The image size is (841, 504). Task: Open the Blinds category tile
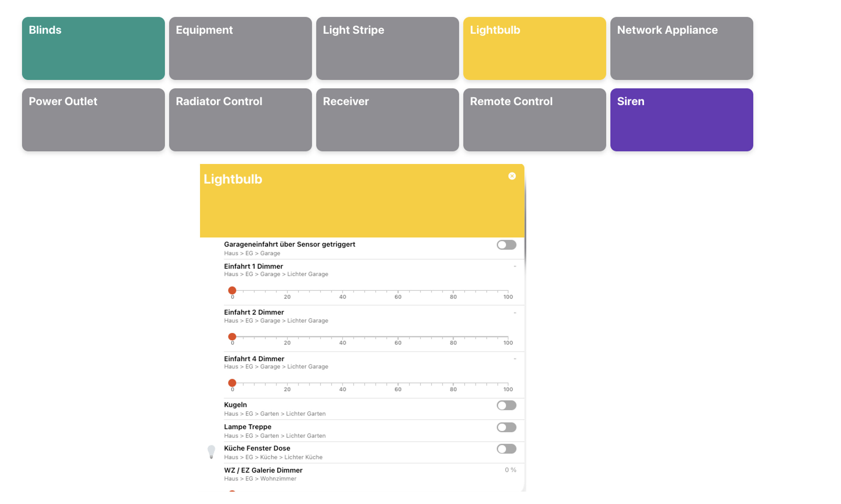tap(93, 48)
